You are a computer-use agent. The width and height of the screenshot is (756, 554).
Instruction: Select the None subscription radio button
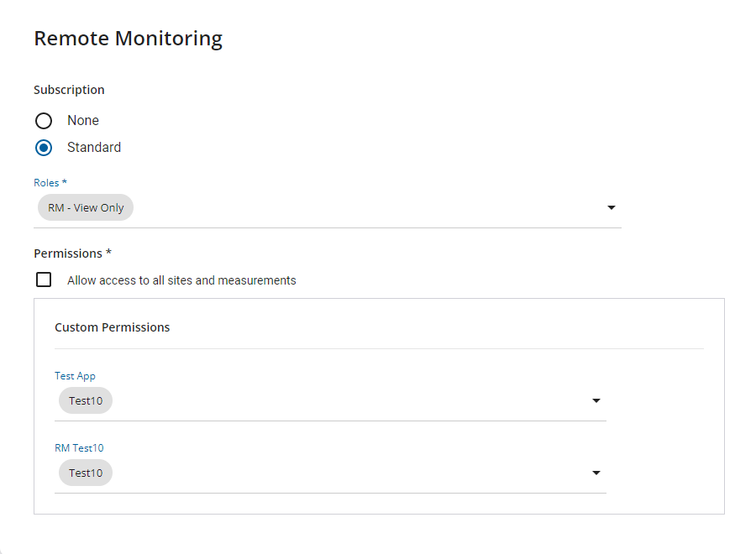click(x=44, y=121)
